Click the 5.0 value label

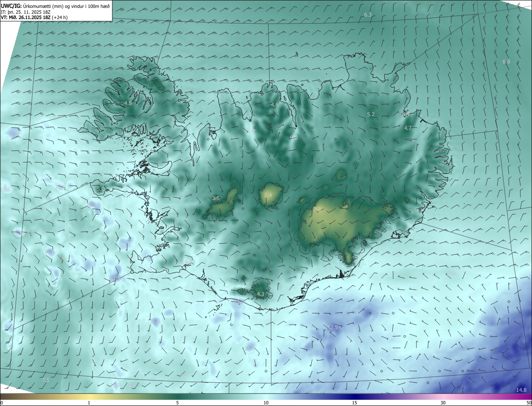101,189
